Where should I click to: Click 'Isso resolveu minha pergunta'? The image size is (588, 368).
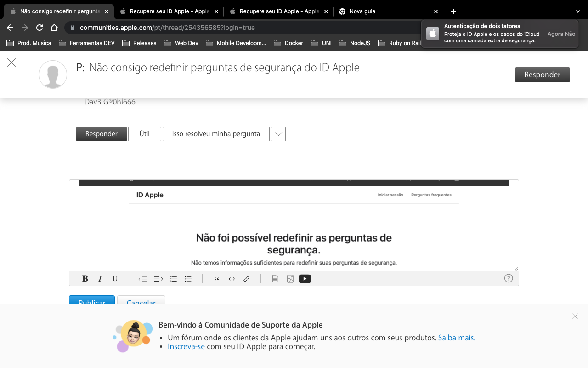tap(216, 134)
